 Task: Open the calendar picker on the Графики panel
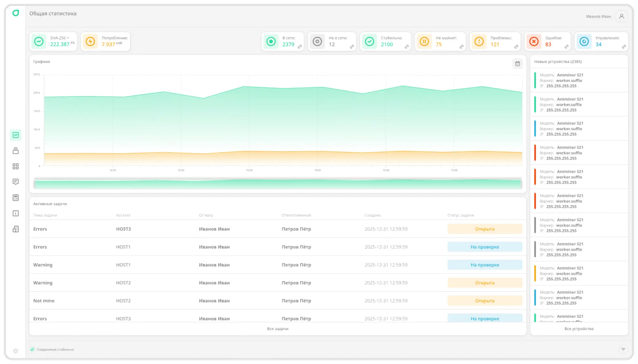click(x=517, y=64)
